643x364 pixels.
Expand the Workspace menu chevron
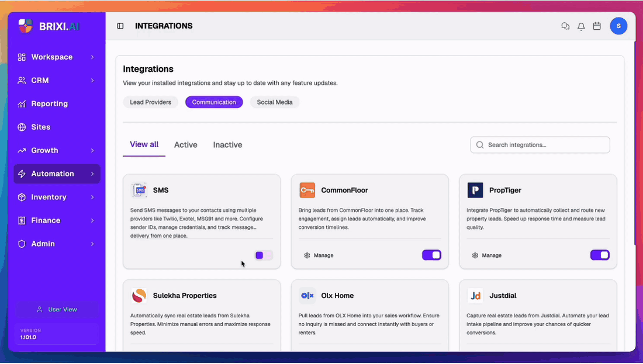click(x=92, y=57)
